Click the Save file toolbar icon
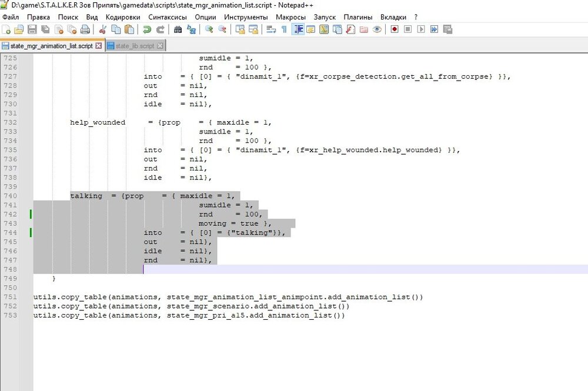The image size is (588, 391). (32, 29)
